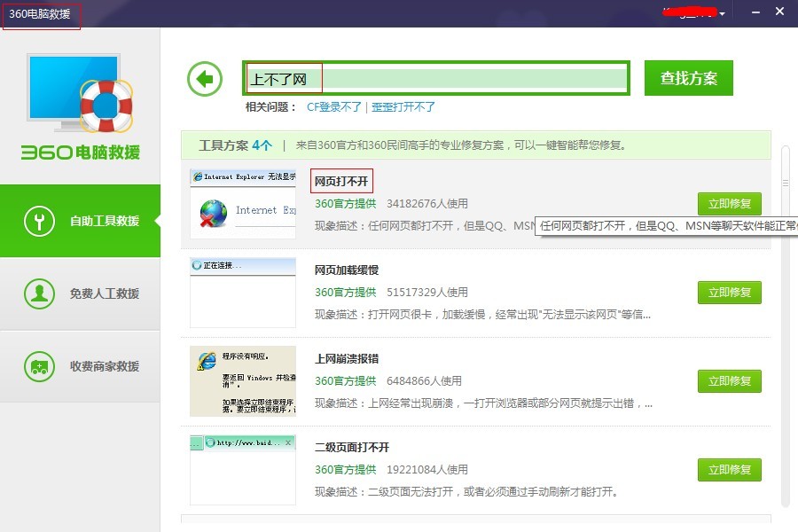This screenshot has width=798, height=532.
Task: Open the CF登录不了 related link
Action: tap(334, 107)
